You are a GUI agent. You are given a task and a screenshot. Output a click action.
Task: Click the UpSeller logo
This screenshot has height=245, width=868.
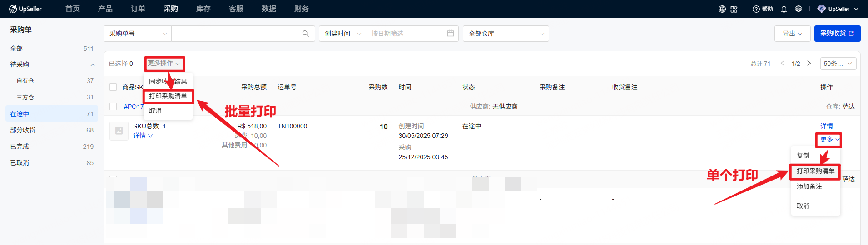(25, 9)
